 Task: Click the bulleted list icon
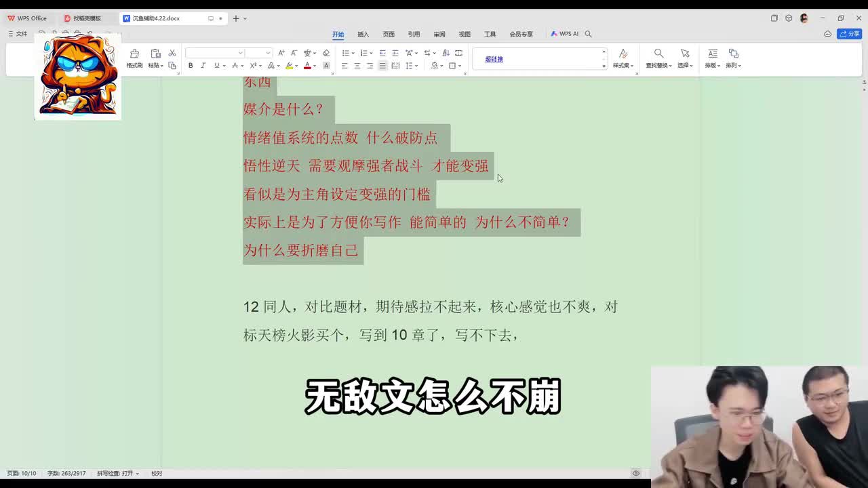[346, 53]
